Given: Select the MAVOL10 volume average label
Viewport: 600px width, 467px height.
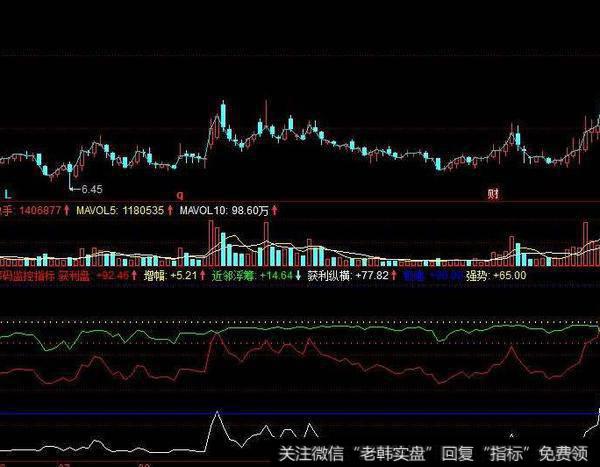Looking at the screenshot, I should pos(205,211).
